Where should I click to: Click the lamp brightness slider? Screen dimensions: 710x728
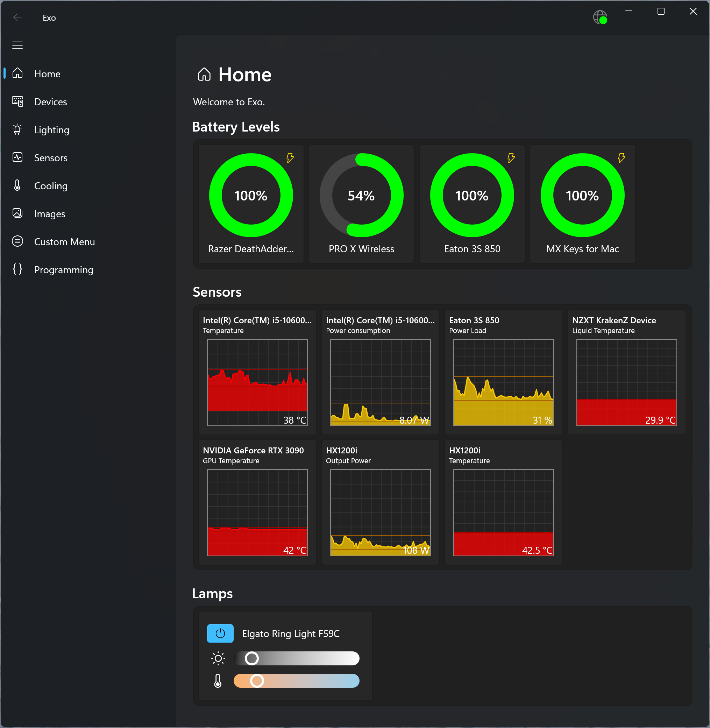[297, 658]
